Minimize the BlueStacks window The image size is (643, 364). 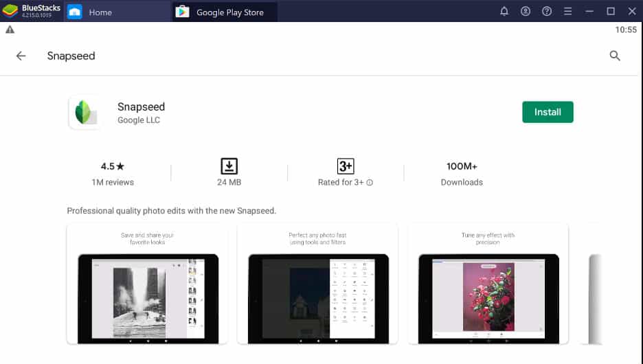coord(589,12)
